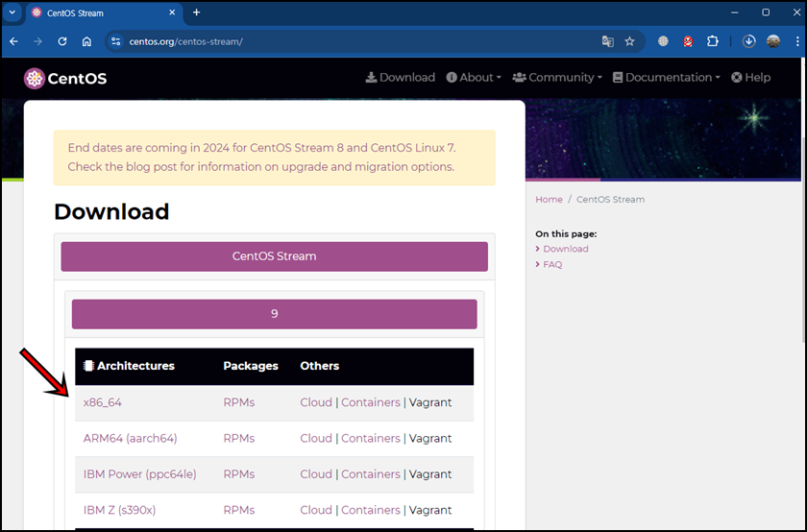807x532 pixels.
Task: Open Containers link in ARM64 row
Action: point(371,438)
